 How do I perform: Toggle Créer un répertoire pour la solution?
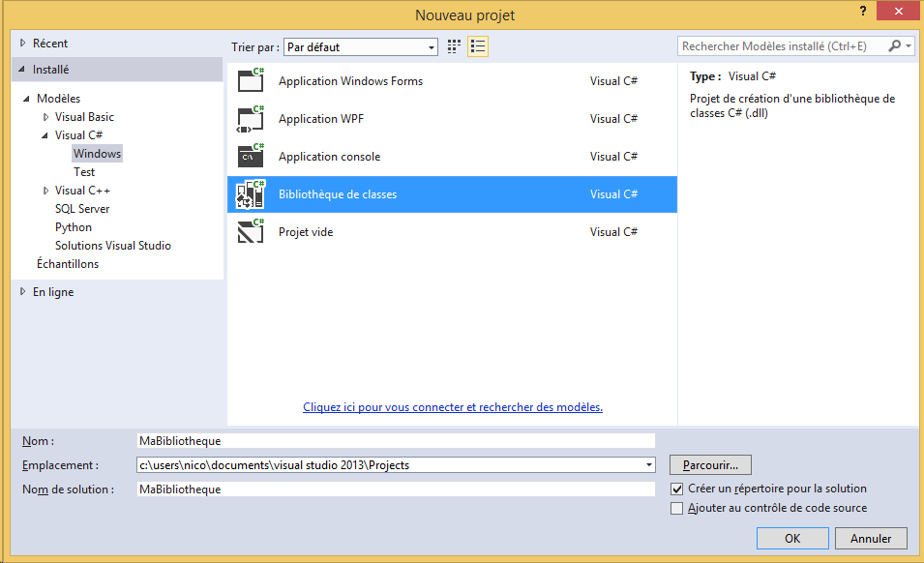pyautogui.click(x=677, y=489)
